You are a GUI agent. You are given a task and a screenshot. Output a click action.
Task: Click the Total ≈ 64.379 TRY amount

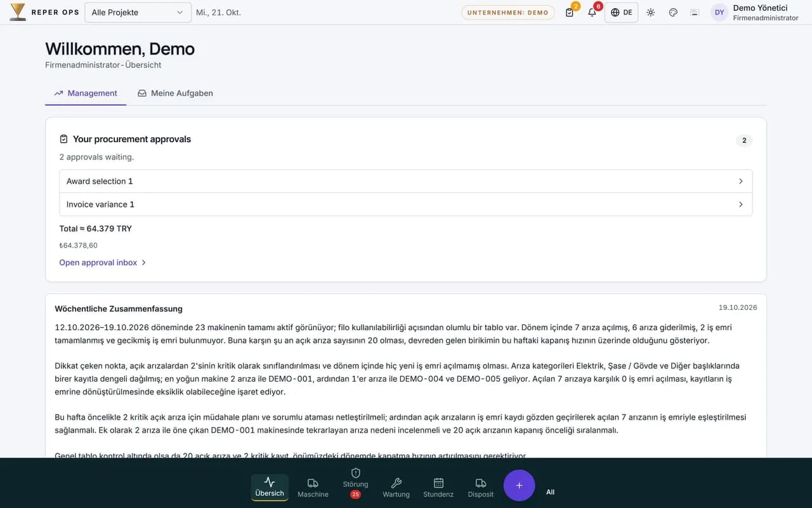click(96, 229)
